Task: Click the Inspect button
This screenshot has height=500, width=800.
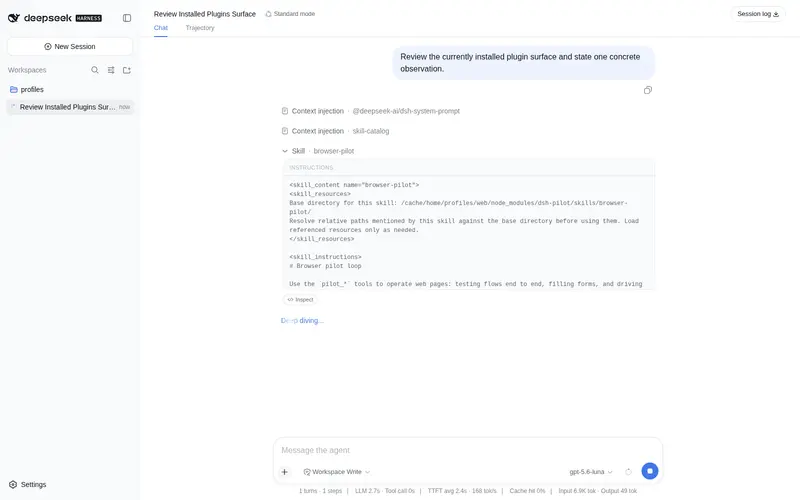Action: click(x=301, y=299)
